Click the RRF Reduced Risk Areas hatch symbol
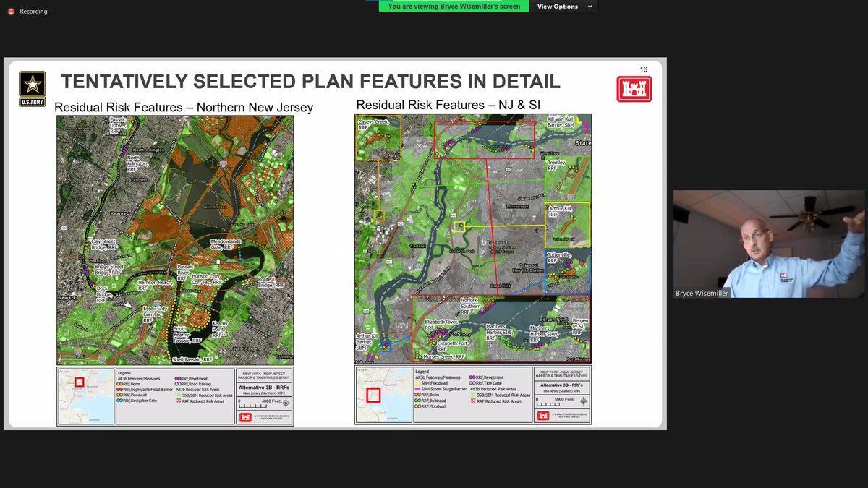This screenshot has height=488, width=868. point(473,401)
